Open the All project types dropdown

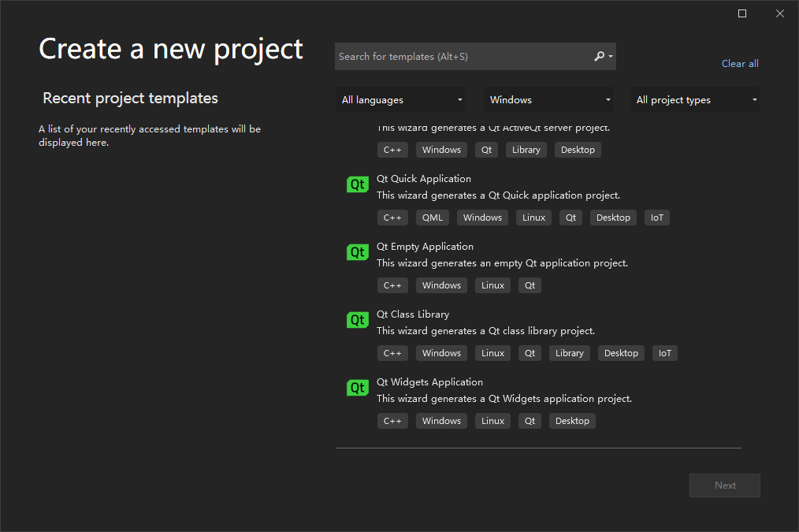click(x=694, y=99)
